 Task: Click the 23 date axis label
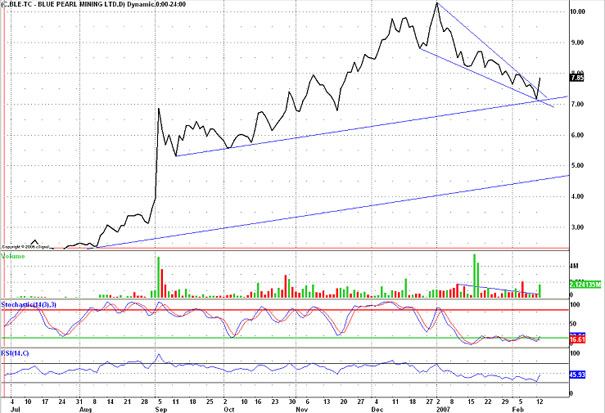pyautogui.click(x=275, y=402)
